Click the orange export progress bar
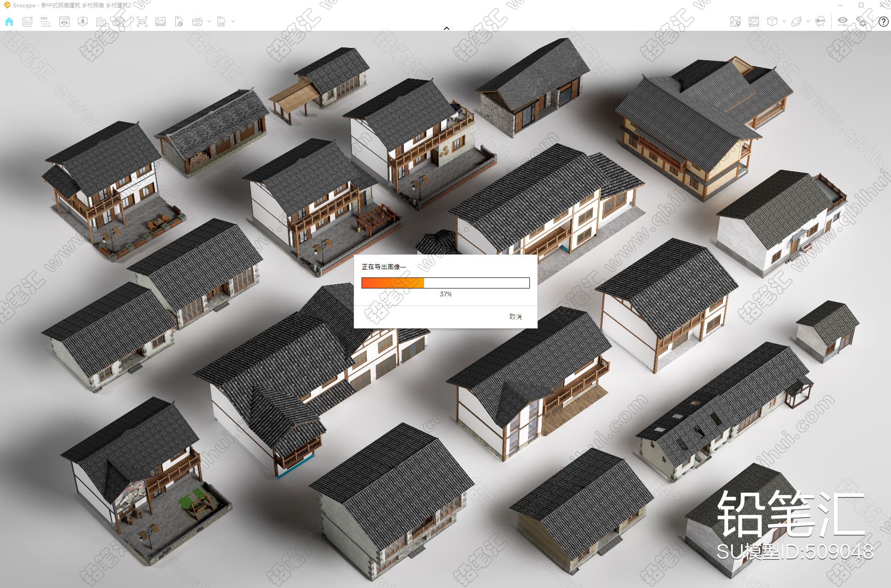Screen dimensions: 891x588 445,283
